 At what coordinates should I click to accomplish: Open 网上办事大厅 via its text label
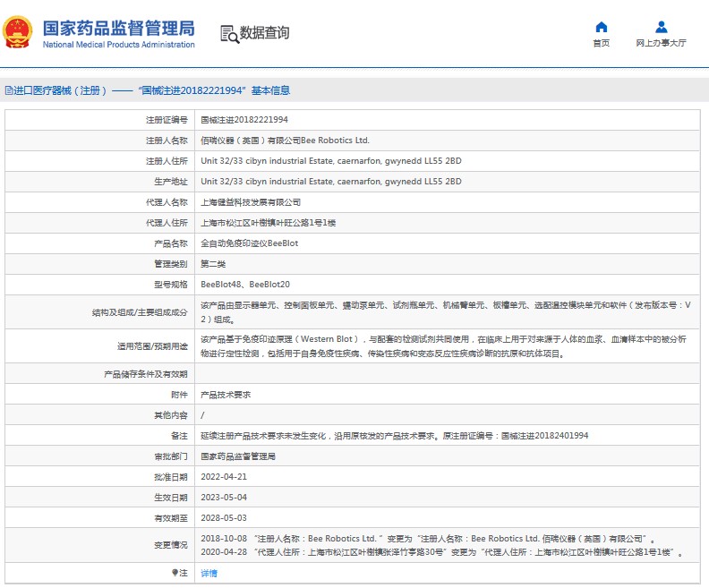[x=661, y=43]
